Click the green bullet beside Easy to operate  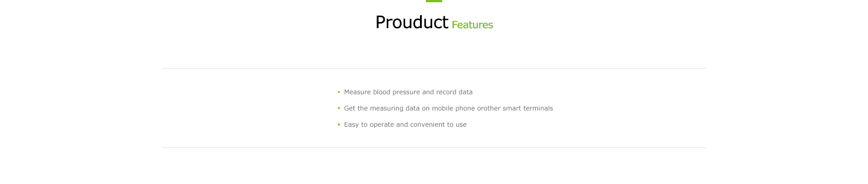coord(339,124)
